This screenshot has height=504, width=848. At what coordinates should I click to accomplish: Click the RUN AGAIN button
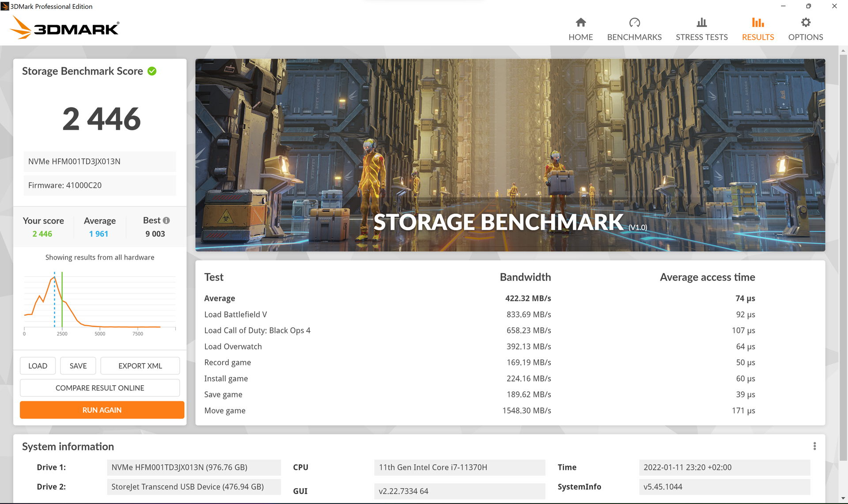coord(101,410)
